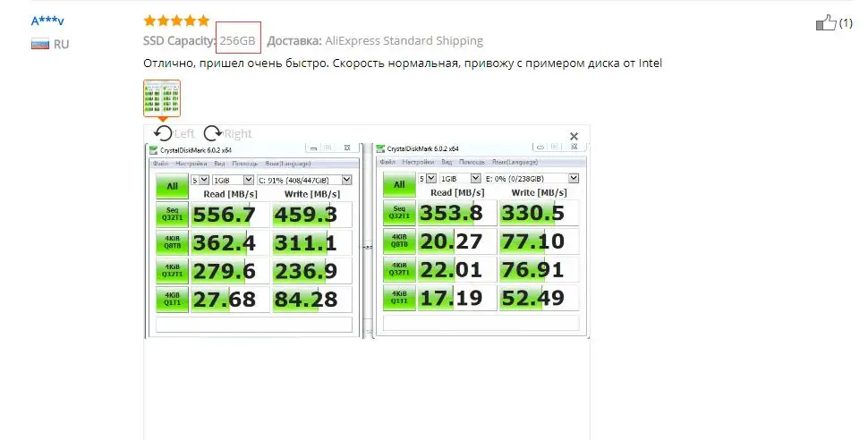
Task: Select the review photo thumbnail
Action: point(162,99)
